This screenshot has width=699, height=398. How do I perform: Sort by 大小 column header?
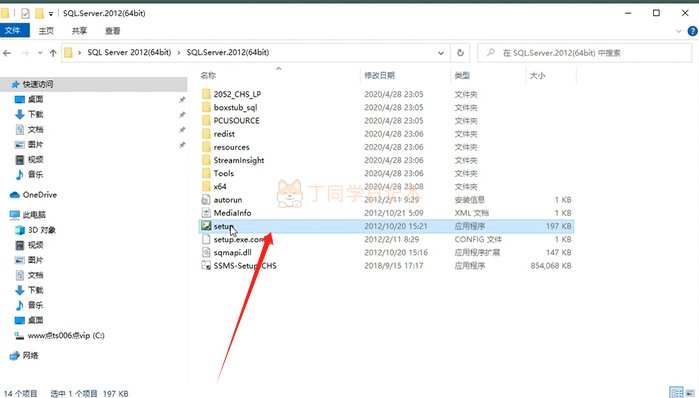click(x=537, y=75)
